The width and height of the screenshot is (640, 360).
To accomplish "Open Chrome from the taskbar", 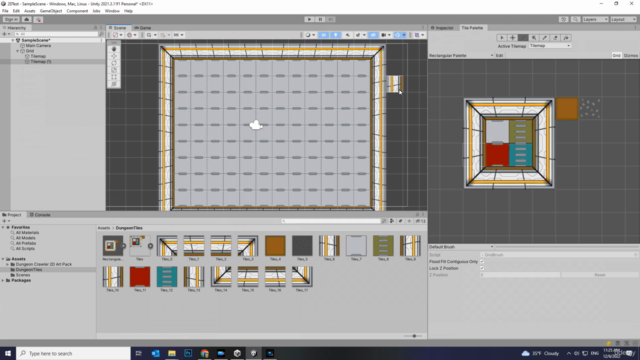I will click(204, 353).
